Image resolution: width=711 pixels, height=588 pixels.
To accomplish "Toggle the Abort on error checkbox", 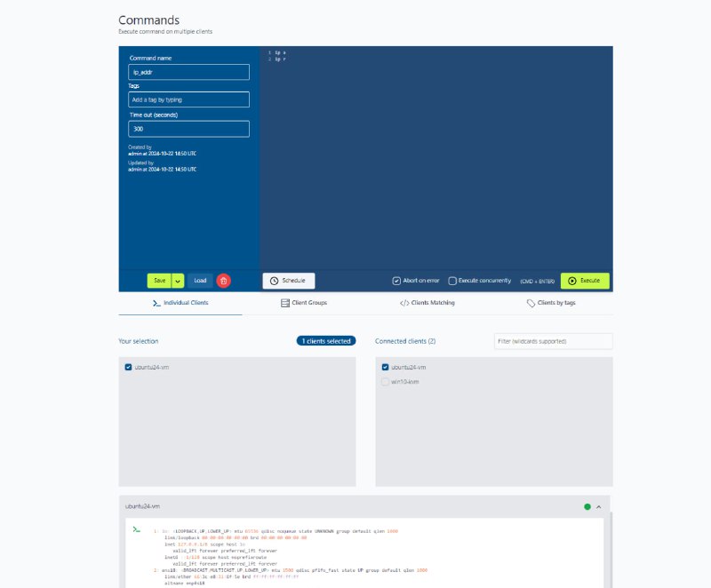I will 396,281.
